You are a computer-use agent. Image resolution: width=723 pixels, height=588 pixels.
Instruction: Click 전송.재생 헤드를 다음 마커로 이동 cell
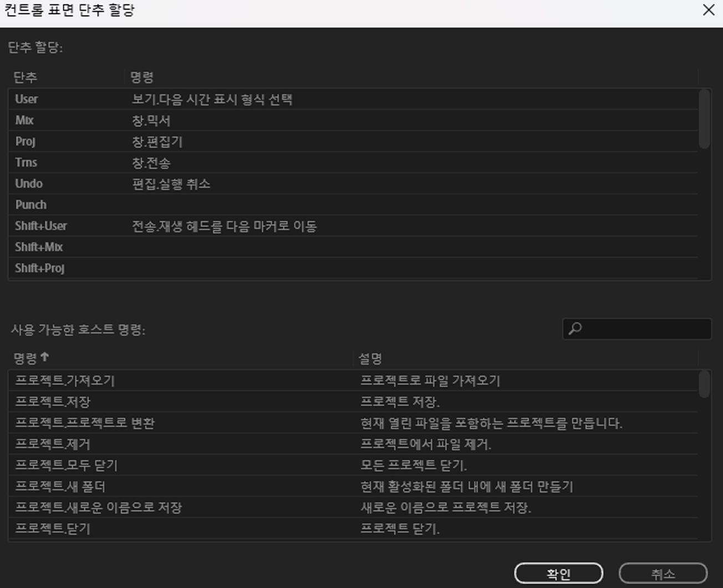click(224, 226)
